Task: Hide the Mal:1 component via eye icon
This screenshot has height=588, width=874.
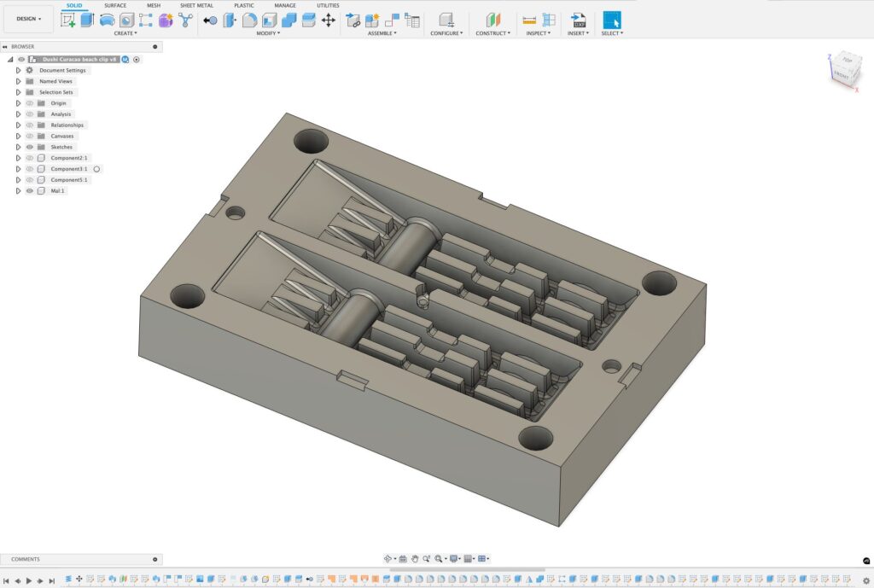Action: [30, 190]
